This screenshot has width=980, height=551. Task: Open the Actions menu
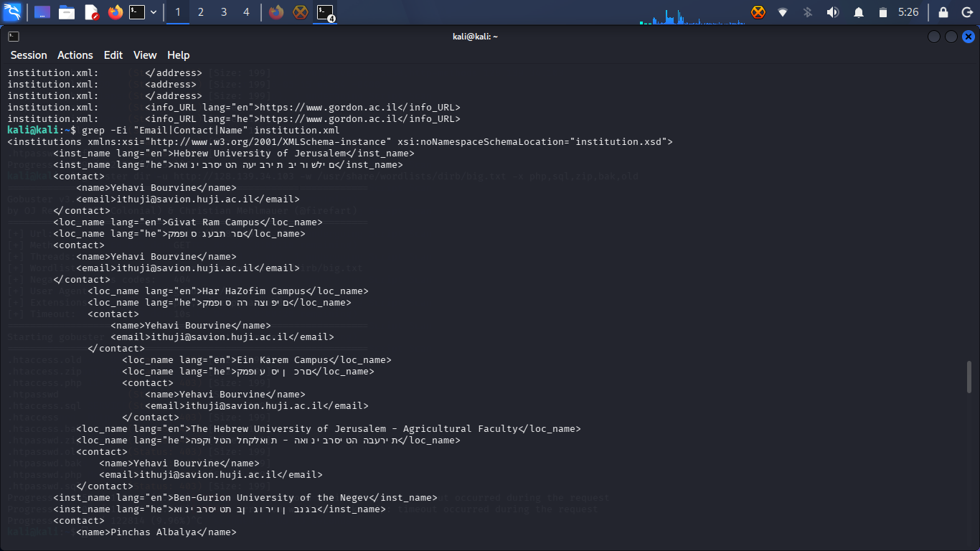[x=75, y=55]
